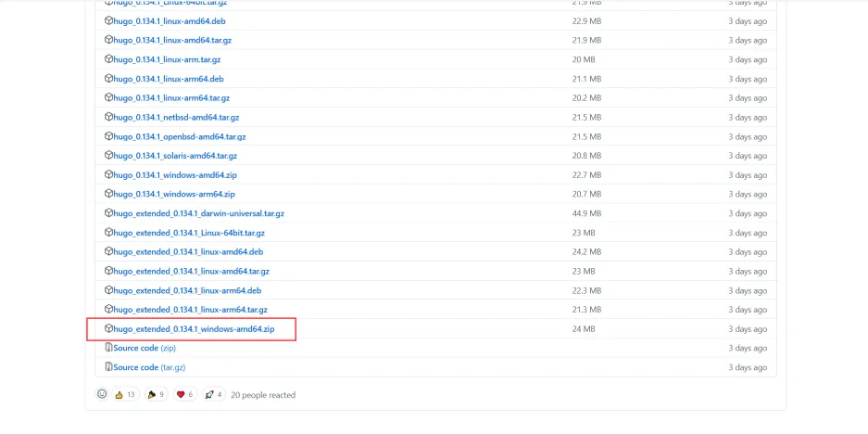Screen dimensions: 868x434
Task: Click the 20.8 MB size value
Action: click(586, 156)
